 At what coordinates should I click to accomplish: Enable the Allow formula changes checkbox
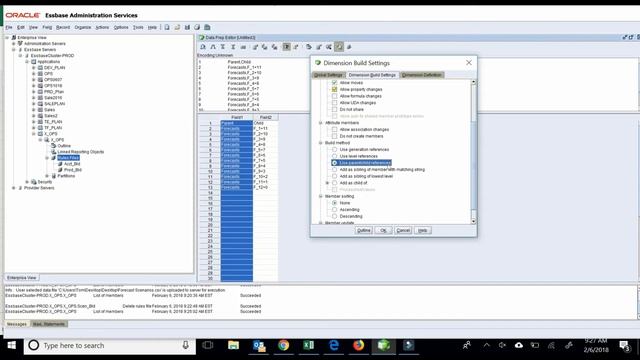click(334, 96)
